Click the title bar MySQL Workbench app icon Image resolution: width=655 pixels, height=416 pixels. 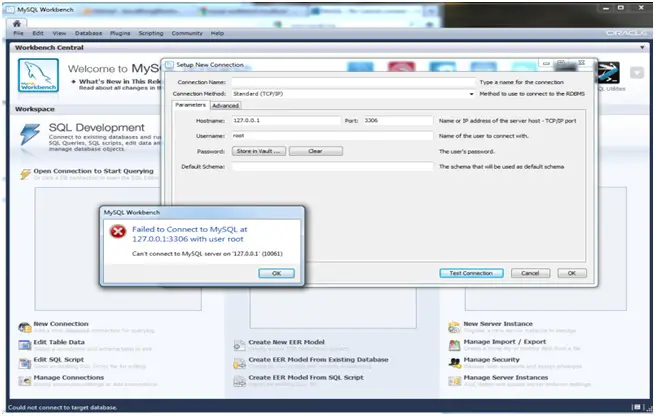(10, 9)
